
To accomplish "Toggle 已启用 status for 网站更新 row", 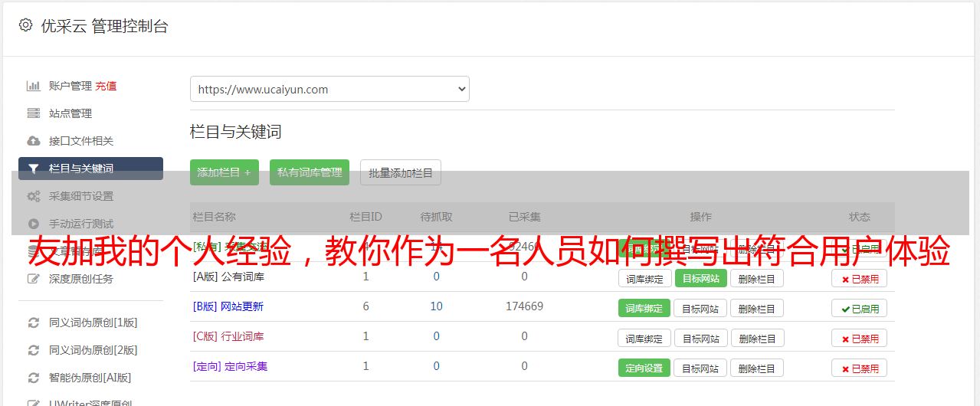I will coord(860,309).
